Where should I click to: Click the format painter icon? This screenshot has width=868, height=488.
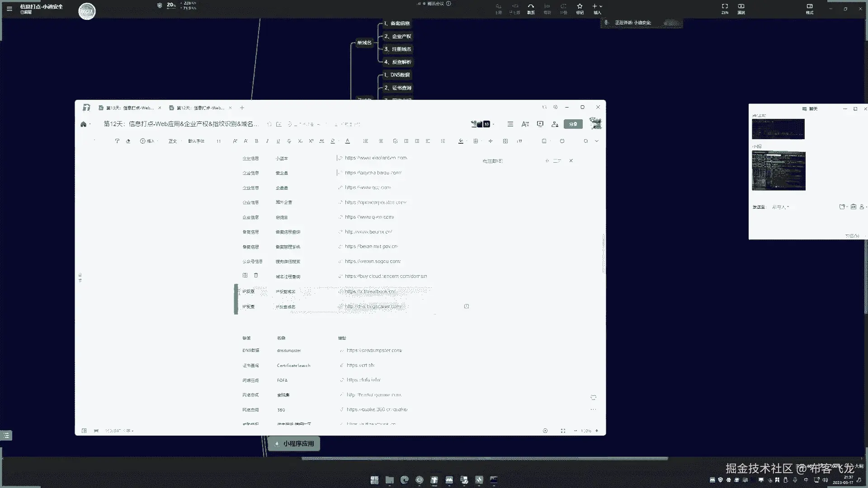117,141
